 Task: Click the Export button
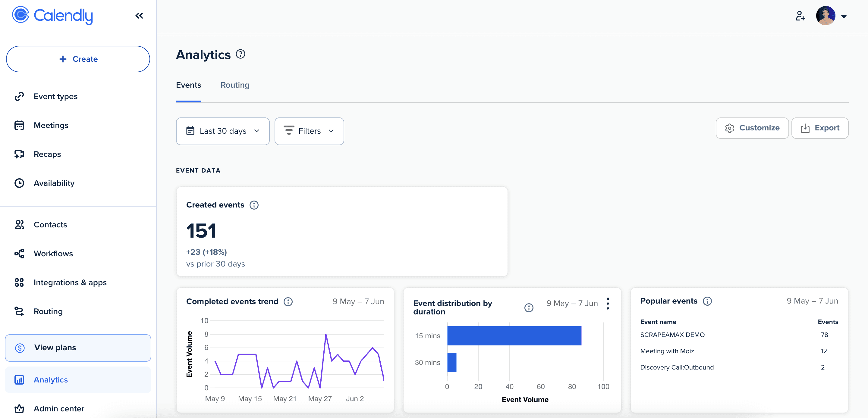click(820, 128)
